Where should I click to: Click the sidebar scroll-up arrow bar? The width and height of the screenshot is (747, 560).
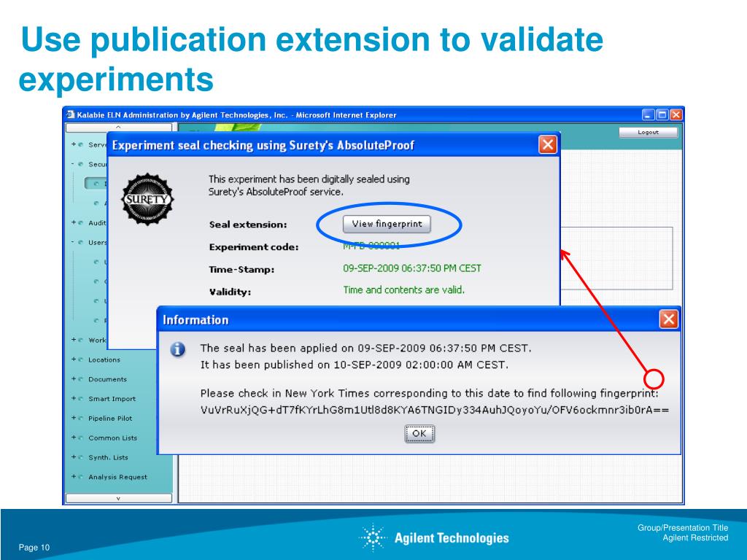click(x=119, y=128)
